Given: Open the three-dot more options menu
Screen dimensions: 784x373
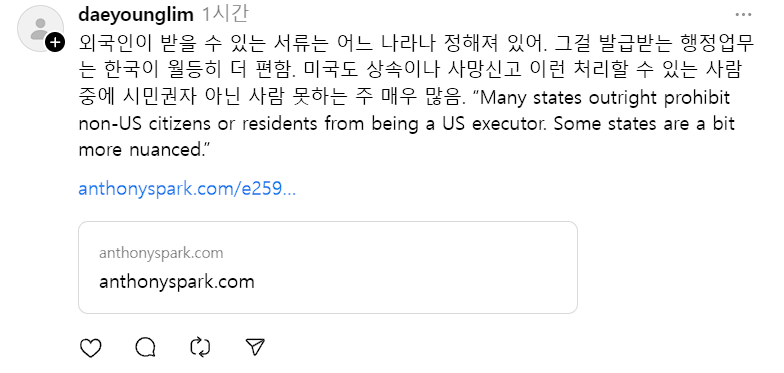Looking at the screenshot, I should 744,14.
